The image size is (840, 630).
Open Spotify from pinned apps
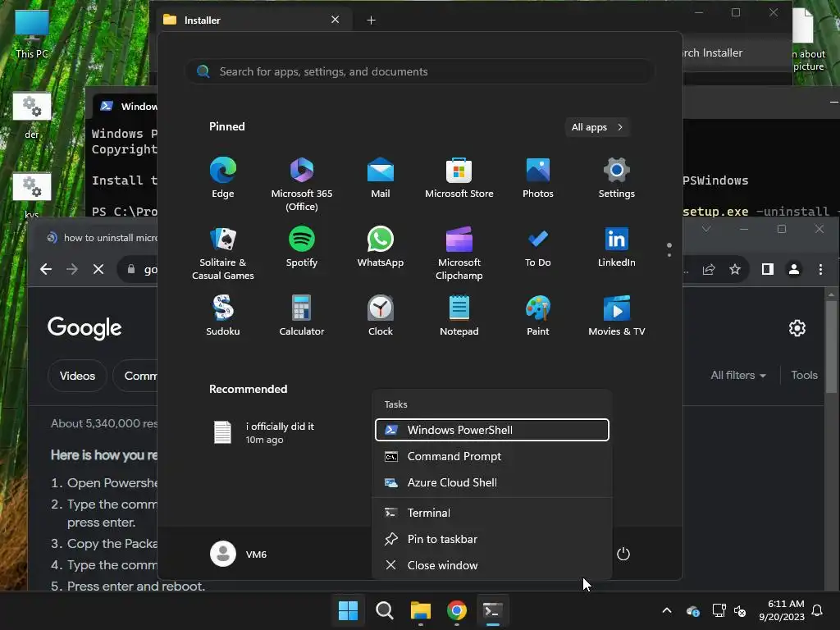coord(302,247)
